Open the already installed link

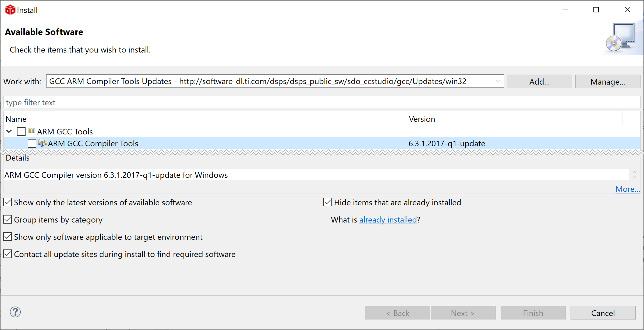(388, 220)
